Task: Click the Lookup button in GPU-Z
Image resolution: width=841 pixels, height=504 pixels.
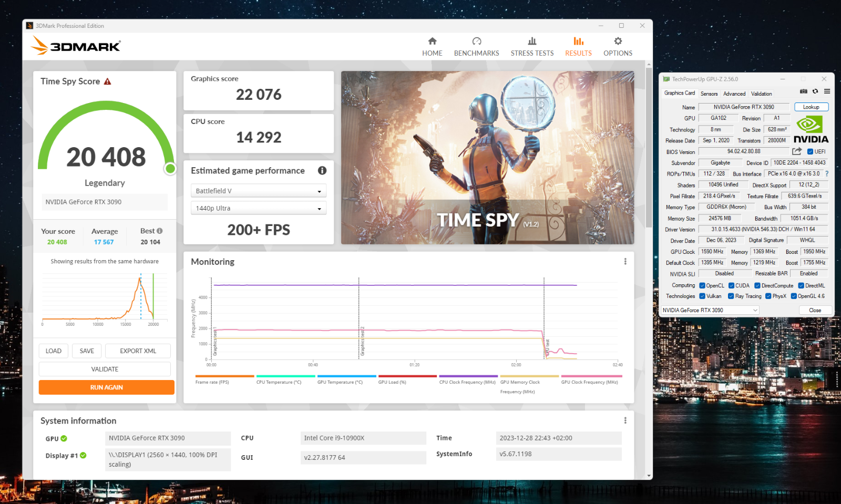Action: pyautogui.click(x=811, y=107)
